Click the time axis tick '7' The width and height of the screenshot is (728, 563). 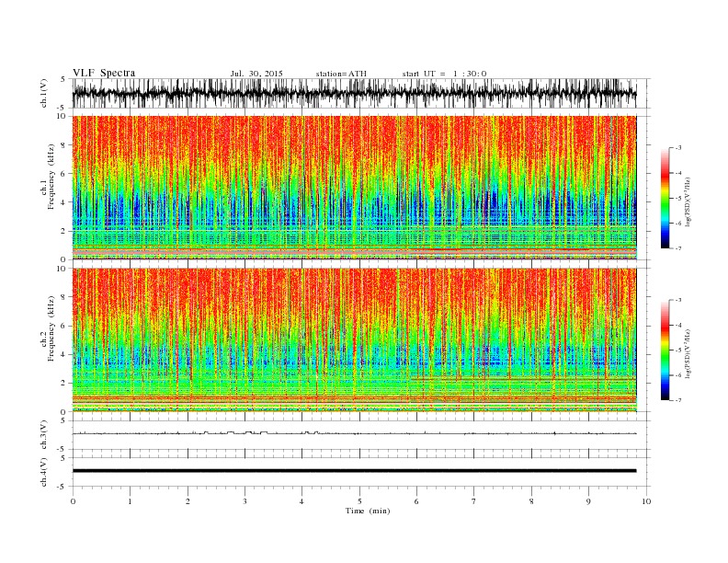click(x=474, y=501)
